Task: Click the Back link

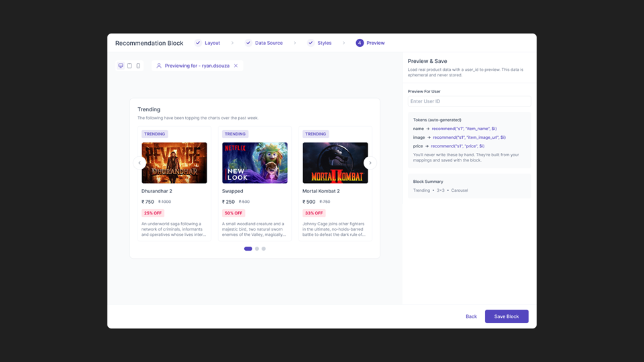Action: [471, 316]
